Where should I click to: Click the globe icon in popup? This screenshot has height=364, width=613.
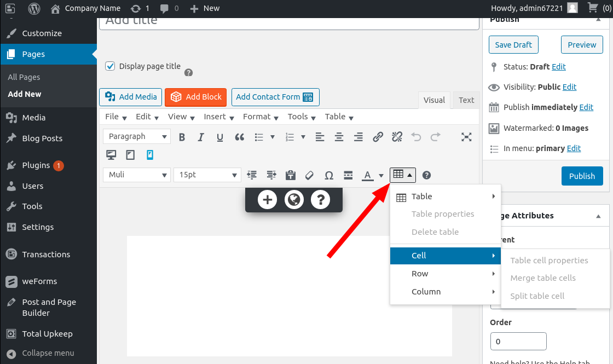pos(294,200)
